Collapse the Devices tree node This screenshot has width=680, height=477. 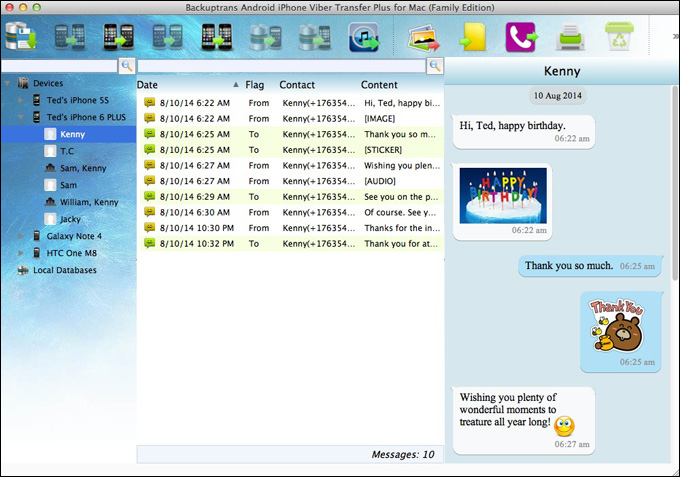click(x=7, y=83)
